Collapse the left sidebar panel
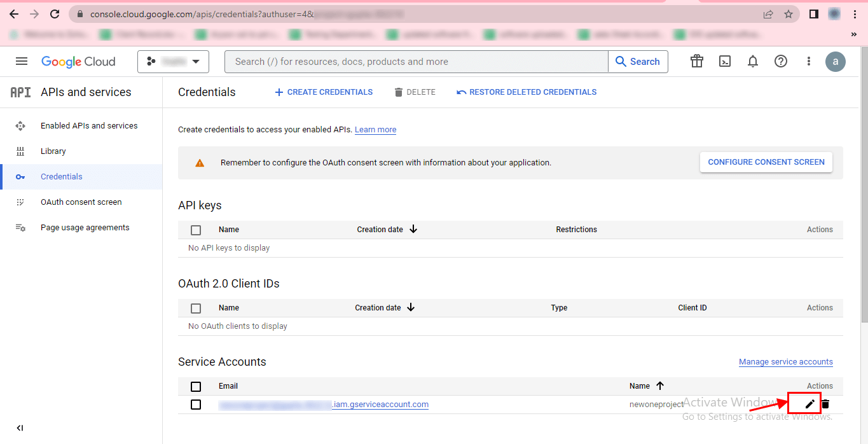 (x=20, y=428)
